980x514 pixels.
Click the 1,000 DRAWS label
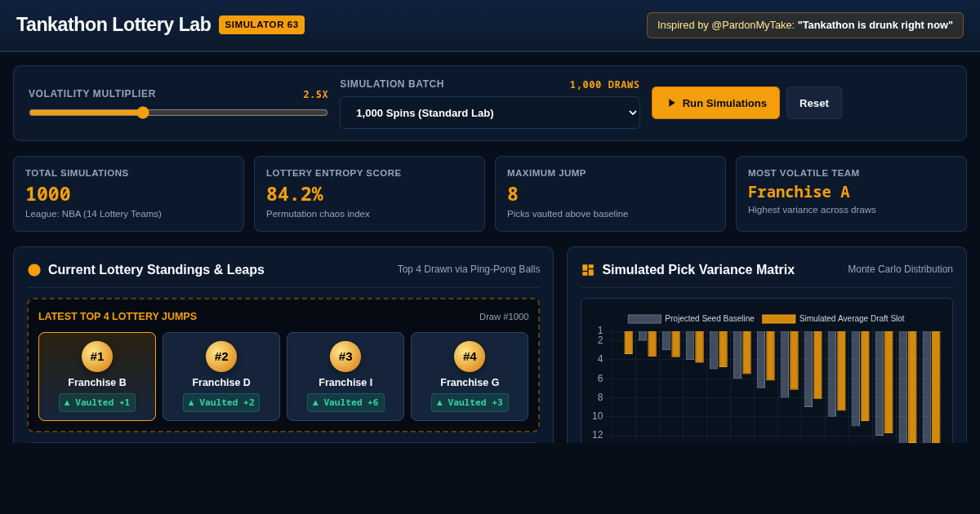tap(604, 85)
